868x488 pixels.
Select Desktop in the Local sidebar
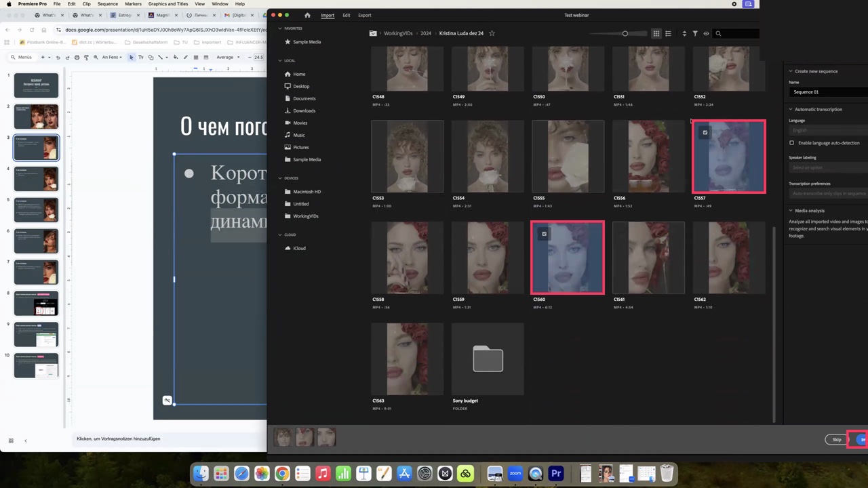point(301,86)
